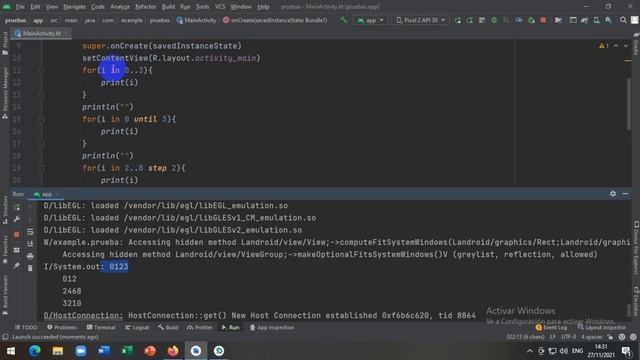Open the app run configuration dropdown
Screen dimensions: 640x360
pos(370,20)
